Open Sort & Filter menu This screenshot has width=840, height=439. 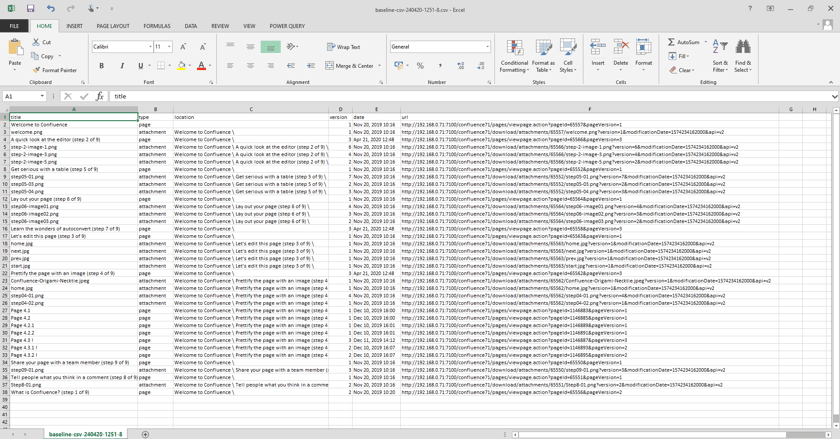720,56
